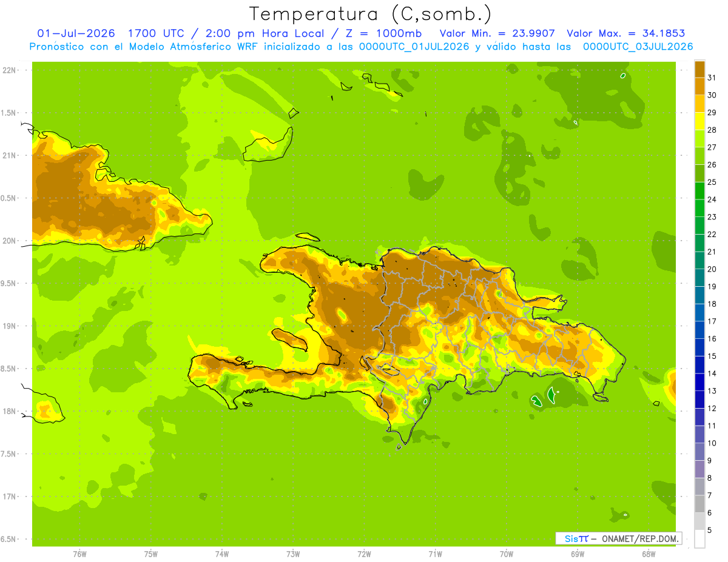728x562 pixels.
Task: Pick the teal swatch between 19 and 20
Action: pyautogui.click(x=699, y=278)
